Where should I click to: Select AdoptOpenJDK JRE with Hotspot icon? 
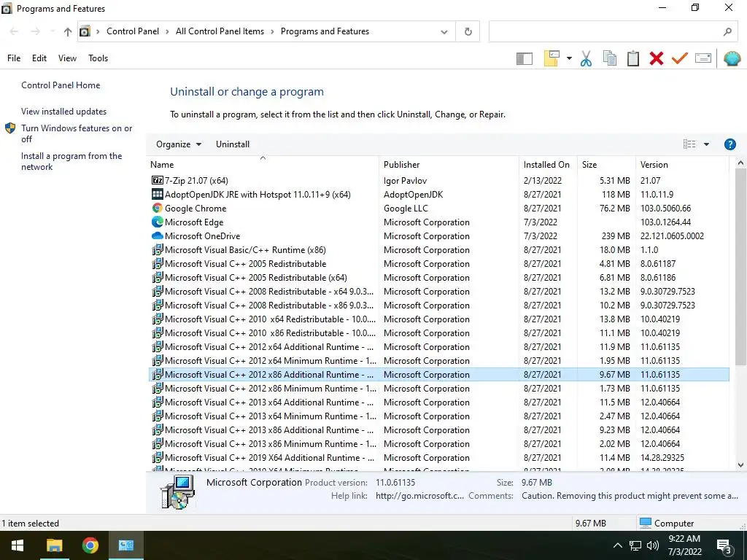(158, 194)
